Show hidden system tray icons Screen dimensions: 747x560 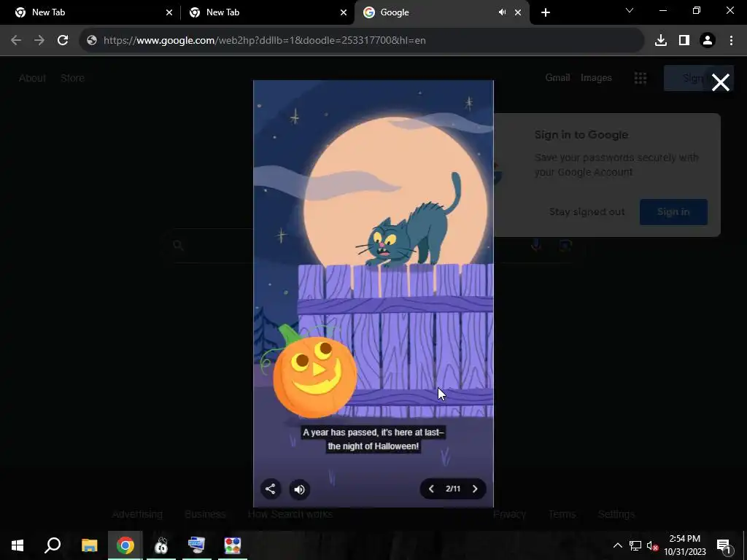click(x=617, y=545)
